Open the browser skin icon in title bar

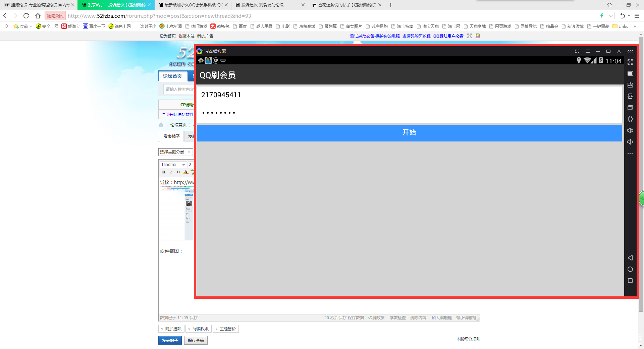tap(609, 5)
